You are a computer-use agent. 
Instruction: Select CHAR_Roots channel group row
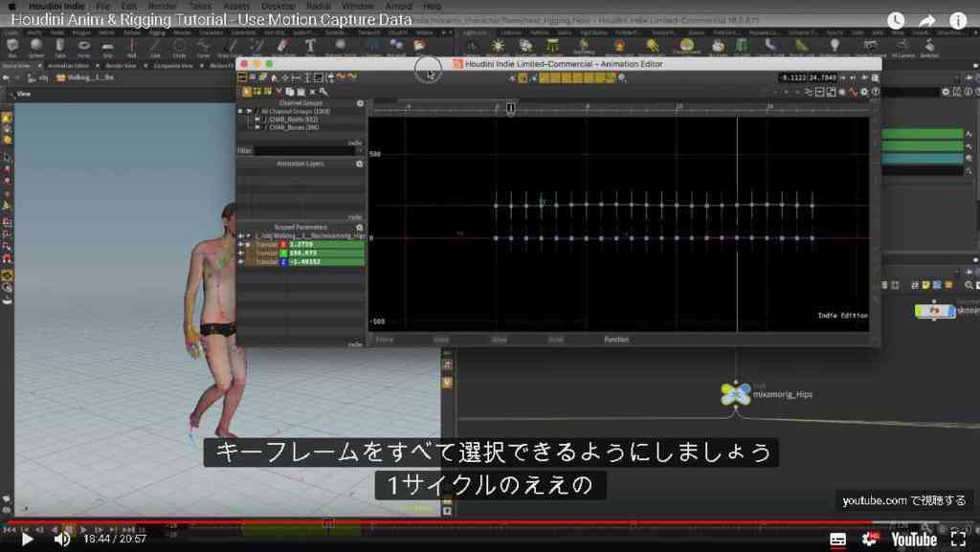pos(294,120)
